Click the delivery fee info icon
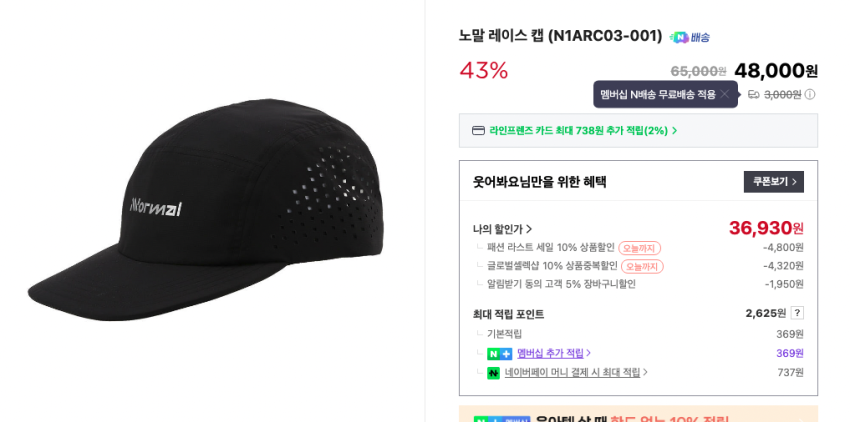The width and height of the screenshot is (850, 422). pyautogui.click(x=810, y=95)
